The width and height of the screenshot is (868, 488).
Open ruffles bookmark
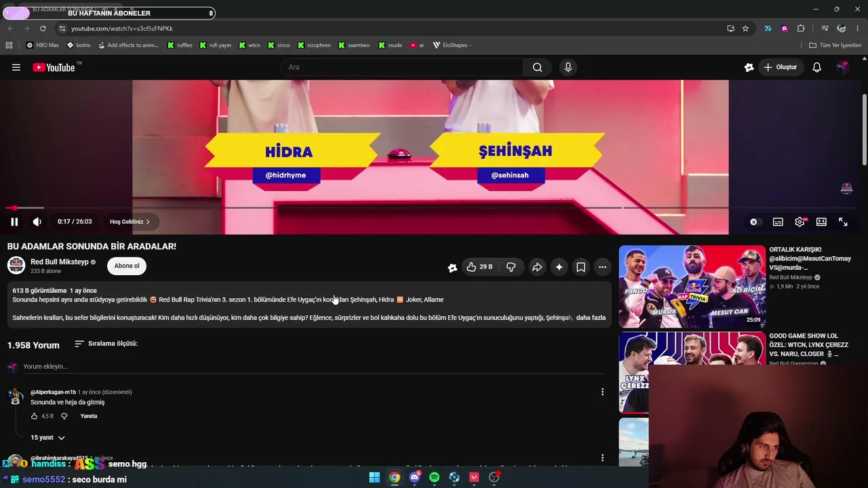pyautogui.click(x=180, y=45)
